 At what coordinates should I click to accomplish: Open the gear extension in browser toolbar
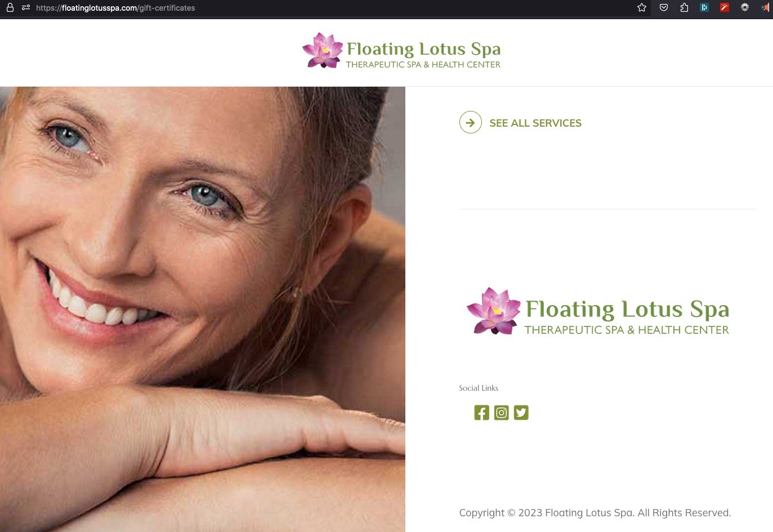[745, 7]
